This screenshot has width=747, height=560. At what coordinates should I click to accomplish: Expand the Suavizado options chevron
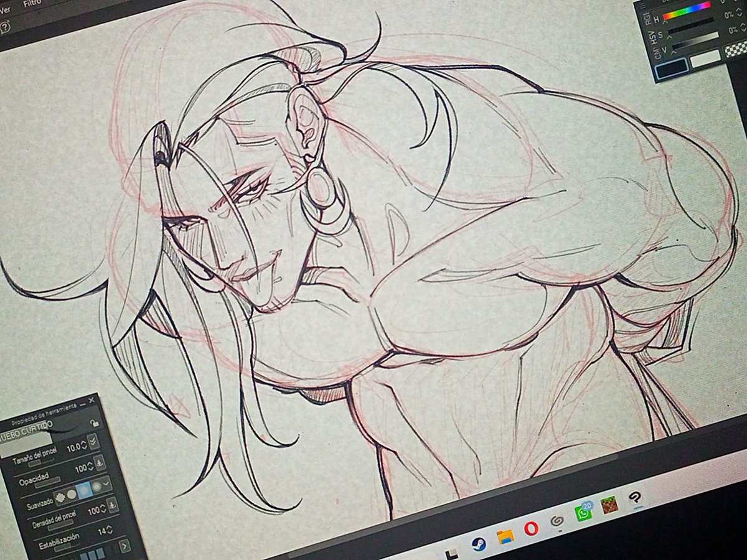point(106,482)
